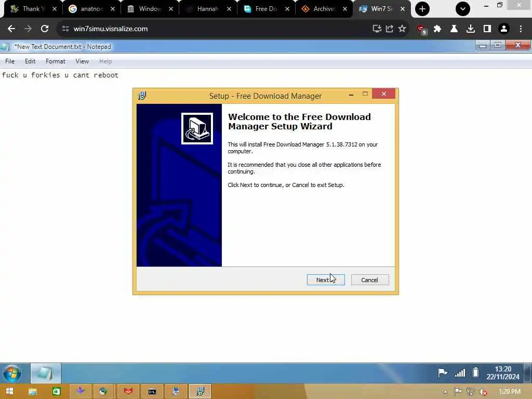This screenshot has width=532, height=399.
Task: Click the 1:20 PM clock
Action: click(510, 392)
